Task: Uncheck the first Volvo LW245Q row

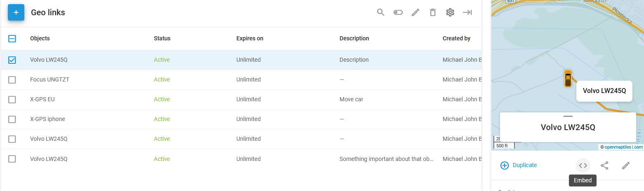Action: click(12, 60)
